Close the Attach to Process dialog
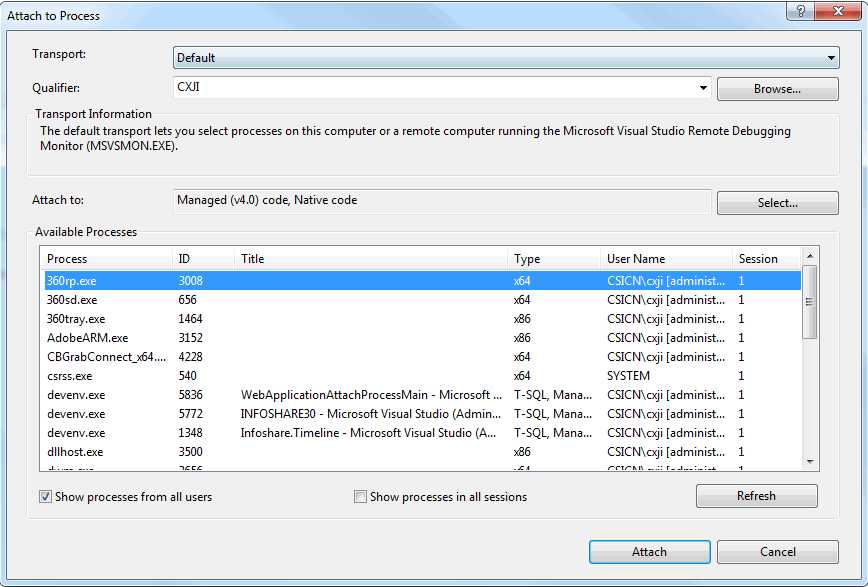The height and width of the screenshot is (587, 868). tap(838, 11)
